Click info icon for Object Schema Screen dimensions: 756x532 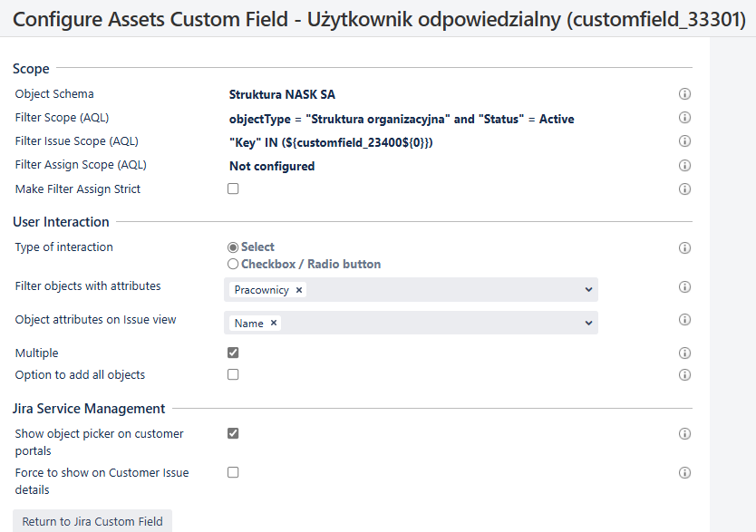coord(684,94)
